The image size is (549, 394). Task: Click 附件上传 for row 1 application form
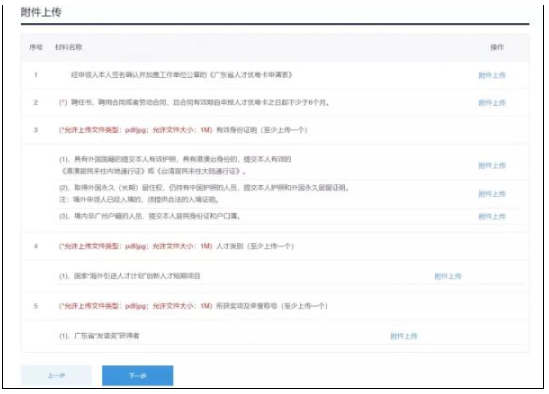click(492, 75)
